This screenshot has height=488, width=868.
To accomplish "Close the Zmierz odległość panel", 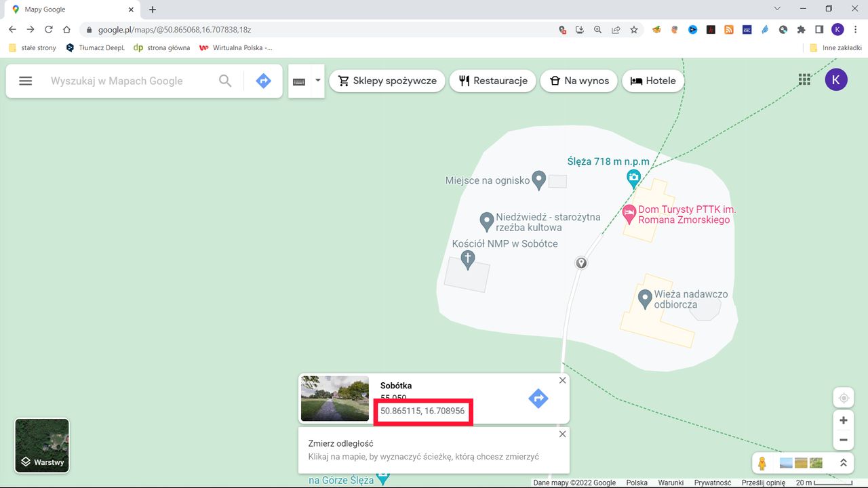I will pyautogui.click(x=562, y=434).
